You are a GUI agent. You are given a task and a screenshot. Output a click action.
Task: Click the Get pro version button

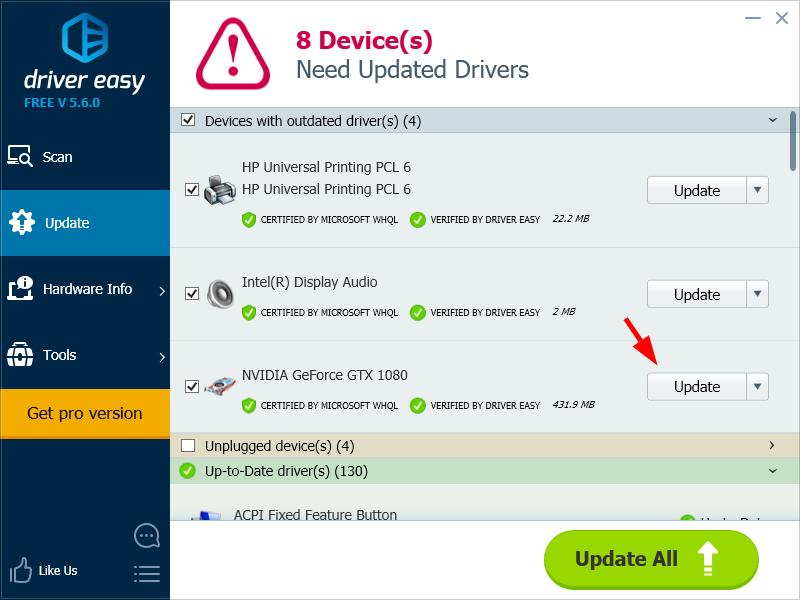point(85,413)
